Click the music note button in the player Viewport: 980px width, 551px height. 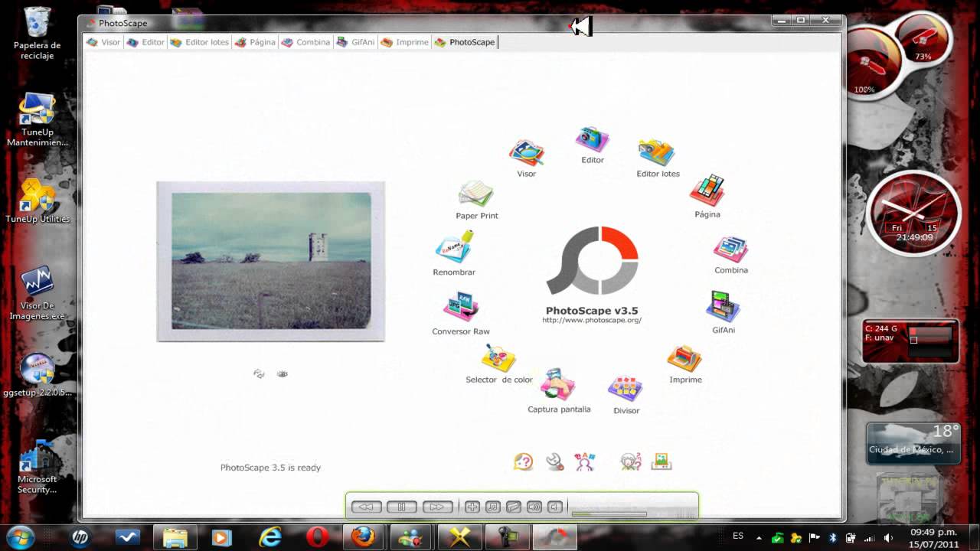[493, 507]
